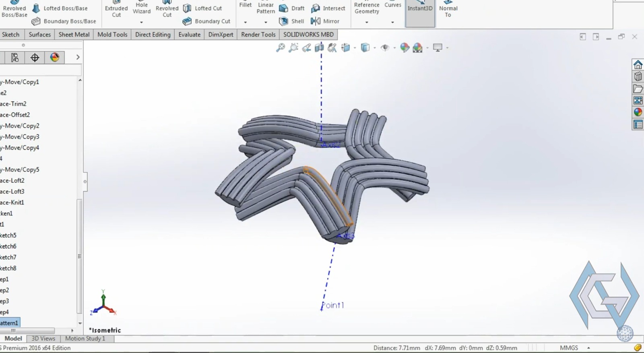Switch to the Direct Editing tab
The height and width of the screenshot is (353, 644).
pyautogui.click(x=153, y=35)
